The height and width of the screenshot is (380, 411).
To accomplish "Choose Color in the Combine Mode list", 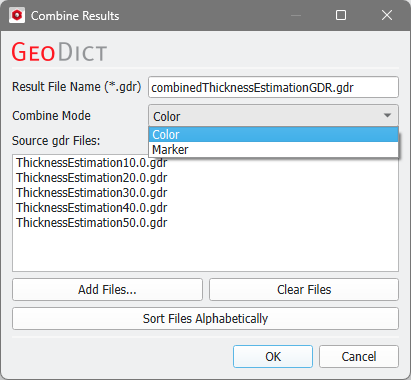I will [x=273, y=135].
